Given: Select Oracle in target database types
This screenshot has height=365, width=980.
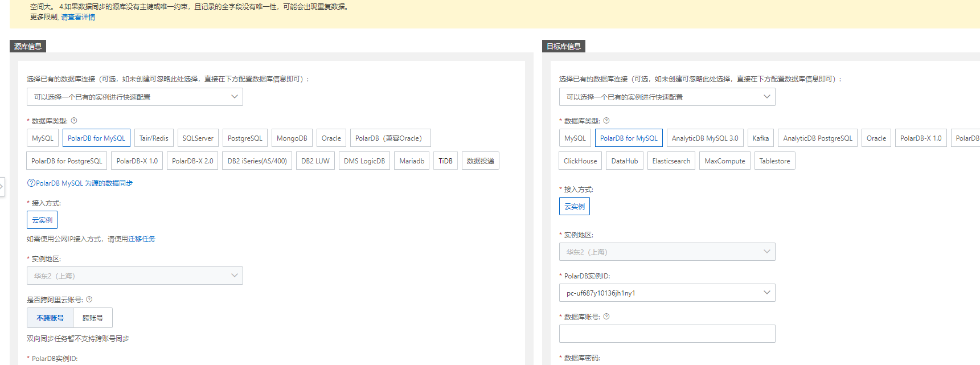Looking at the screenshot, I should point(876,138).
